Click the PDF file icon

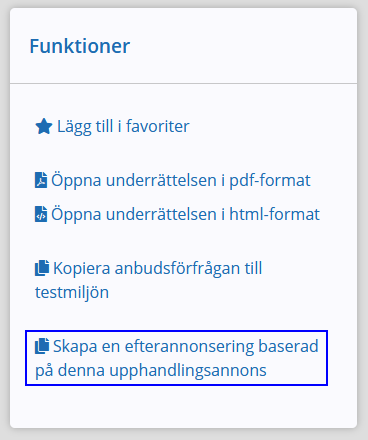[41, 180]
